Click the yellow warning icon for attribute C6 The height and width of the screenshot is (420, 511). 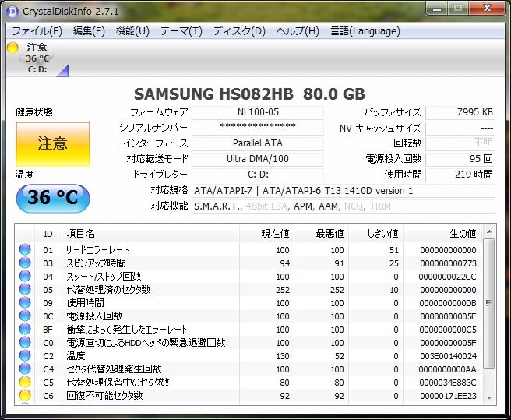point(25,396)
